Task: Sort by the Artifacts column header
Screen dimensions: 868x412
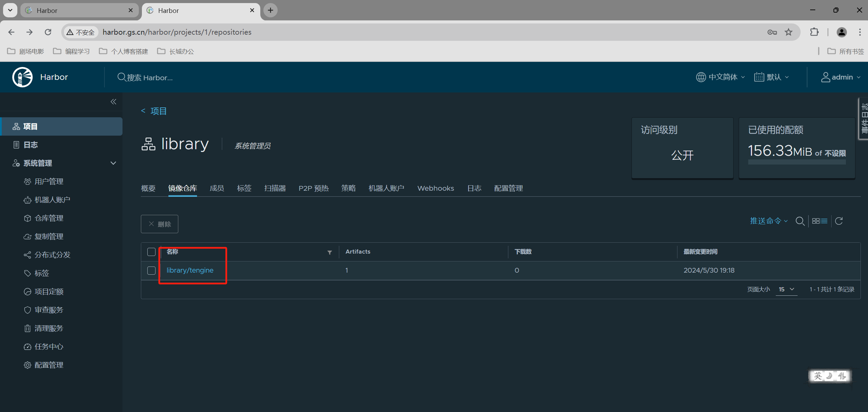Action: (358, 252)
